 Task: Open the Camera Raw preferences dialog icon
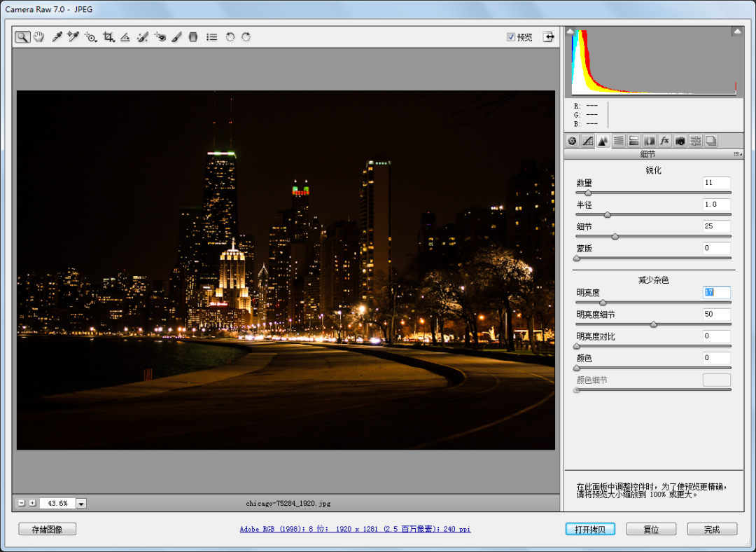pyautogui.click(x=211, y=36)
